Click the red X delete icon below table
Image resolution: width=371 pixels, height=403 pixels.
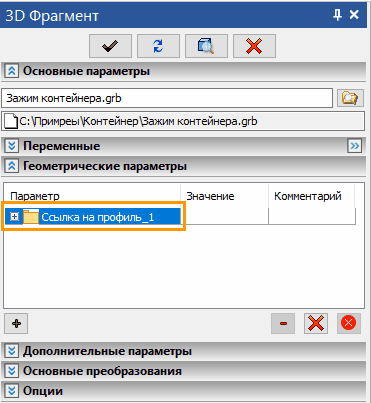click(x=316, y=323)
